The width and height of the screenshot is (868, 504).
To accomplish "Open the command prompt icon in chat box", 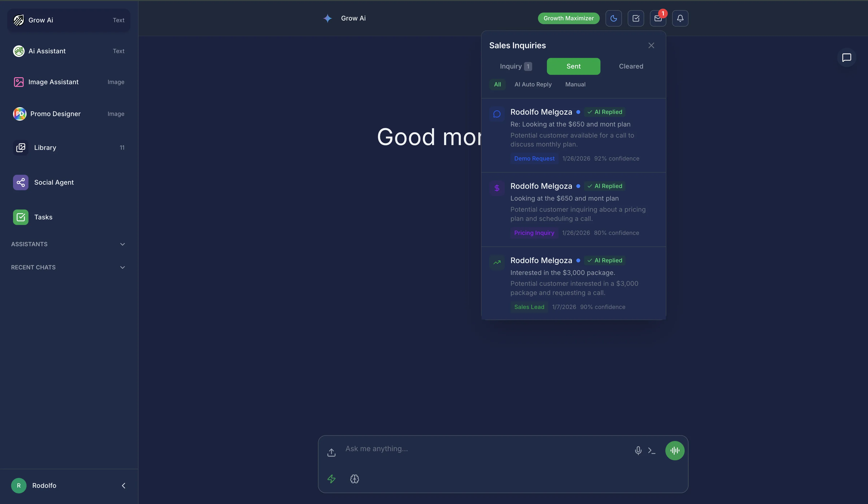I will [651, 450].
